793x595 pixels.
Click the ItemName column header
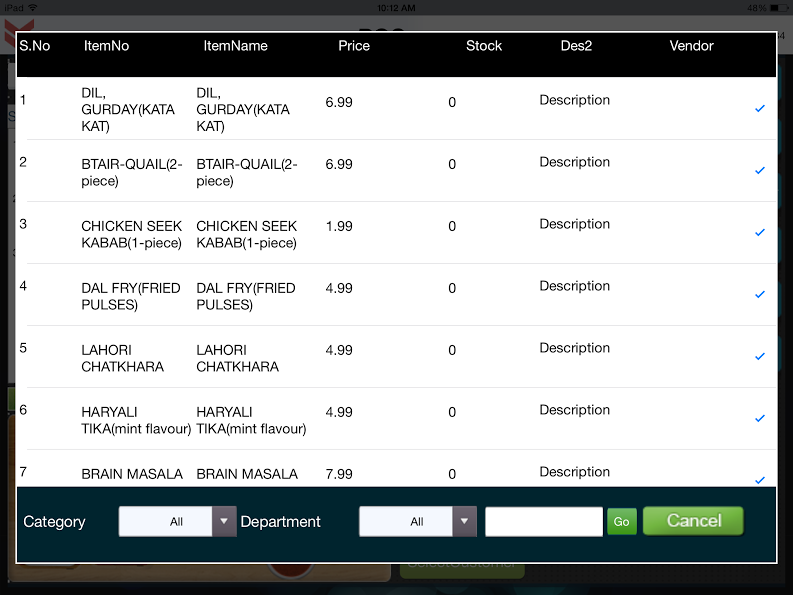tap(236, 46)
